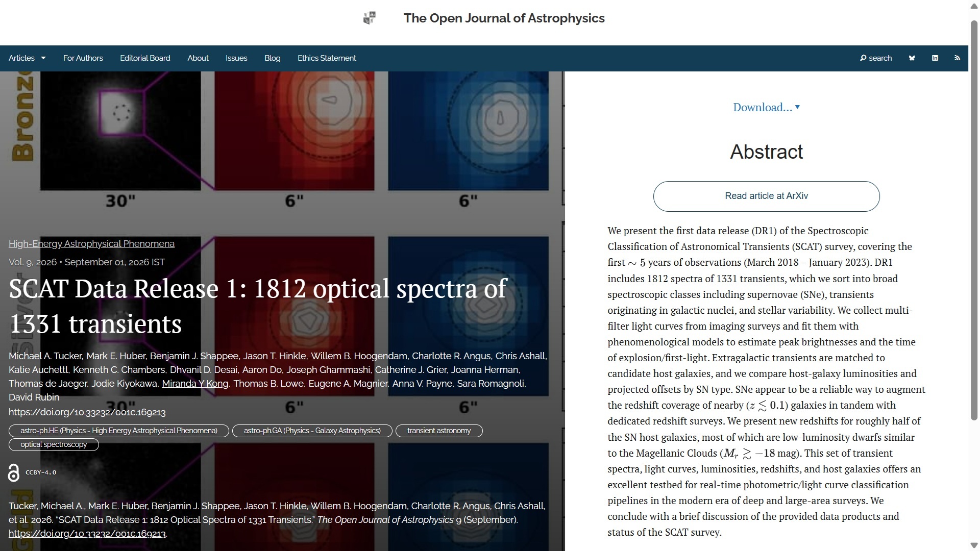The height and width of the screenshot is (551, 980).
Task: Open the High-Energy Astrophysical Phenomena section link
Action: tap(91, 244)
